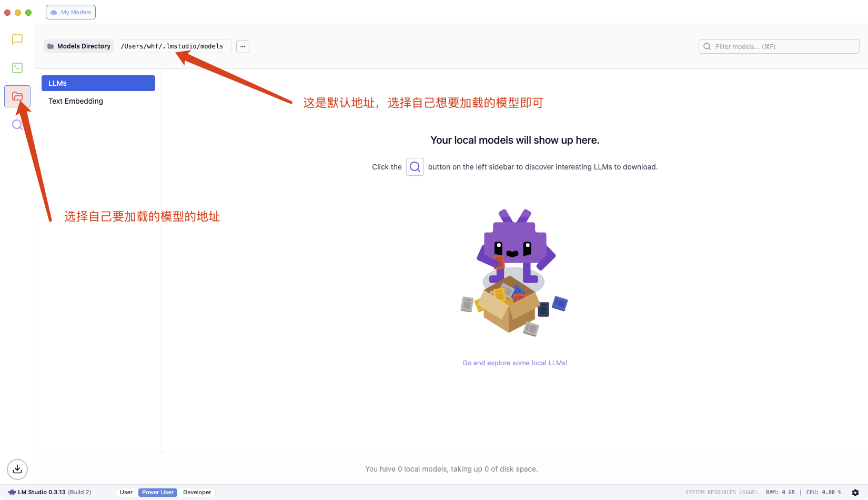Viewport: 868px width, 500px height.
Task: Click the My Models tab at top
Action: click(70, 12)
